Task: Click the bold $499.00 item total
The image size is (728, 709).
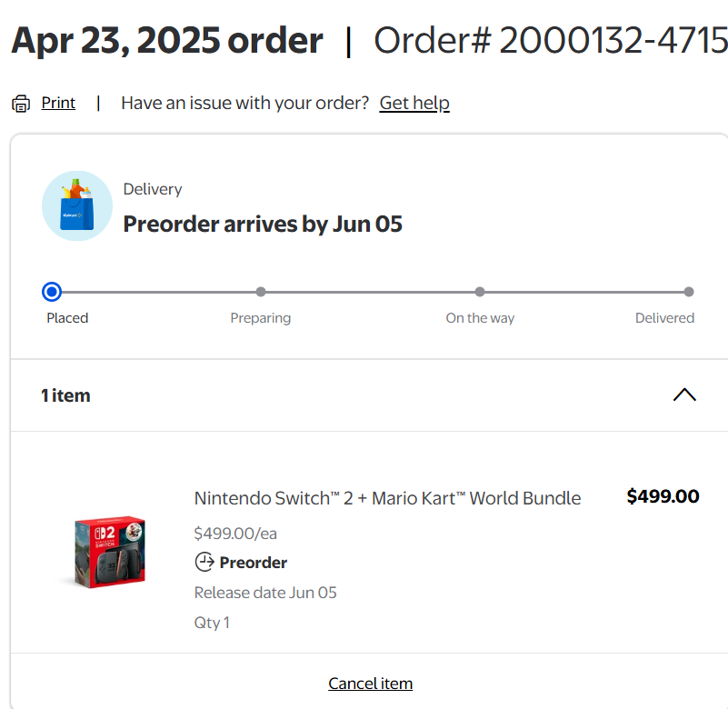Action: pos(663,496)
